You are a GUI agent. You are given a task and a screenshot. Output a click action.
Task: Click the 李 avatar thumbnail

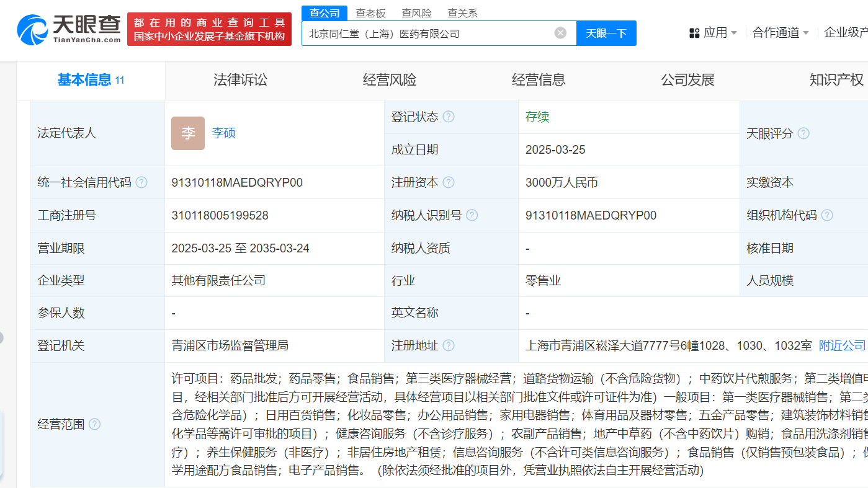point(188,133)
